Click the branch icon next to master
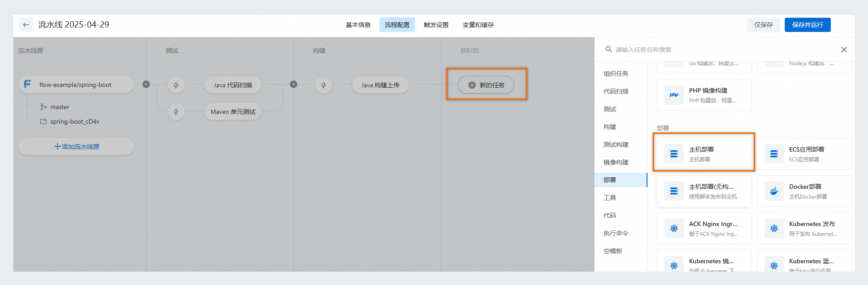Viewport: 868px width, 285px height. pyautogui.click(x=43, y=107)
